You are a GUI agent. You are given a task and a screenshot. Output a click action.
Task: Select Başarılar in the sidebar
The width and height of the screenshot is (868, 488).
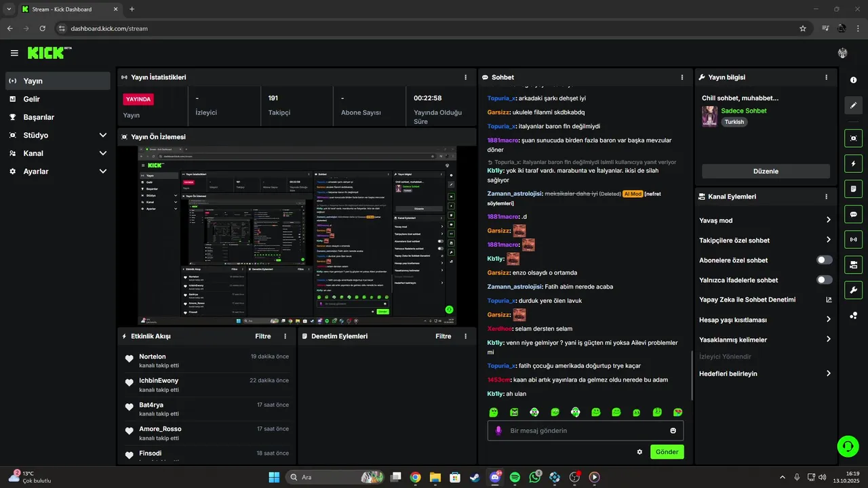(x=58, y=117)
